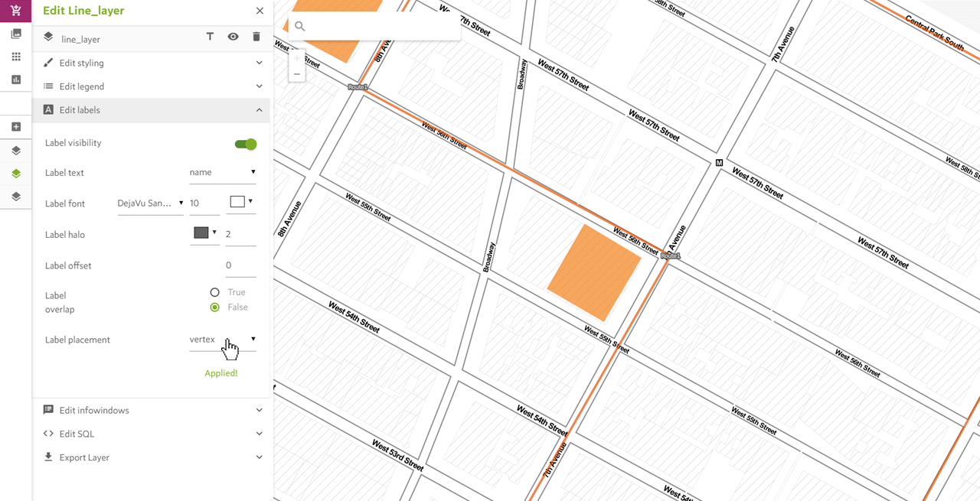Click the Edit labels section header

(x=152, y=110)
